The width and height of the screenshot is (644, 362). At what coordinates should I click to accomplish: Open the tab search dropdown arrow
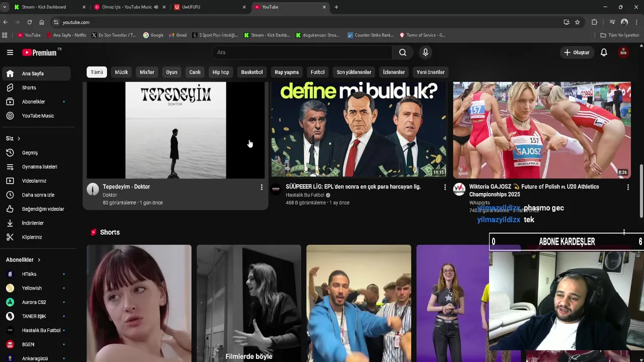pyautogui.click(x=5, y=7)
